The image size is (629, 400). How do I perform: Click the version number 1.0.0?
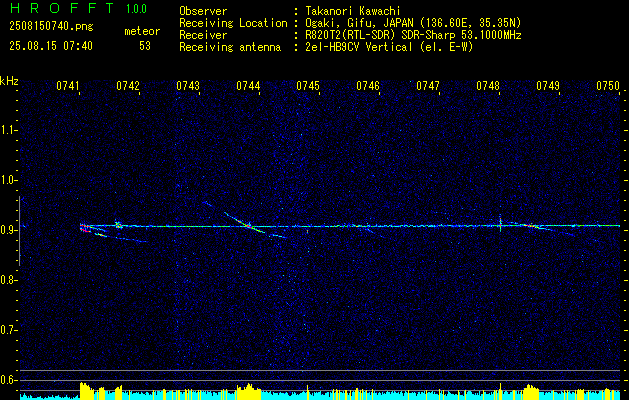[136, 8]
